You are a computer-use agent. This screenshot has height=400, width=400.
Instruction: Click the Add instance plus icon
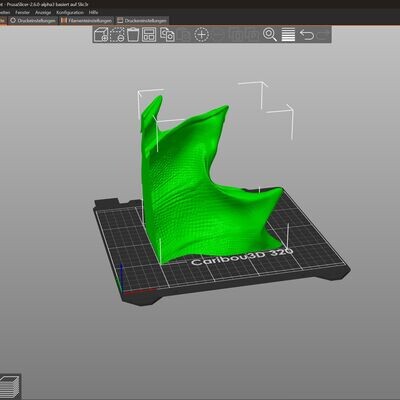point(202,35)
